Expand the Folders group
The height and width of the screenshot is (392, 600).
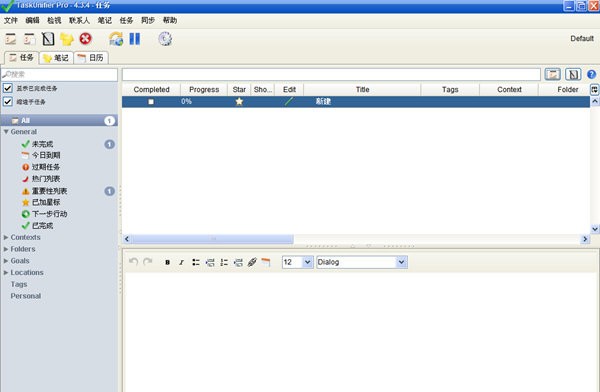coord(6,249)
